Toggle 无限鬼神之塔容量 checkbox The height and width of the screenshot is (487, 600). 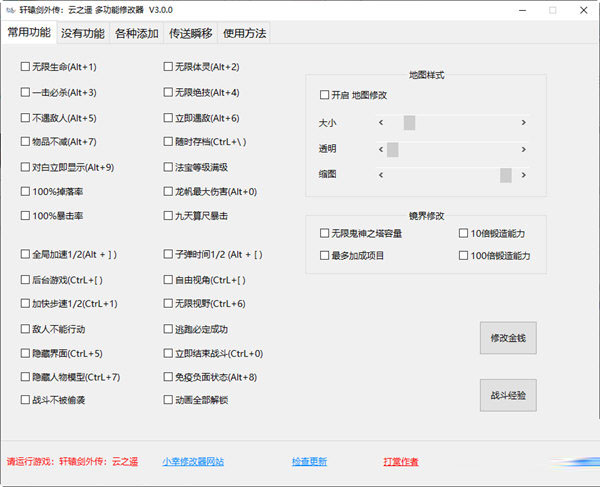click(324, 233)
